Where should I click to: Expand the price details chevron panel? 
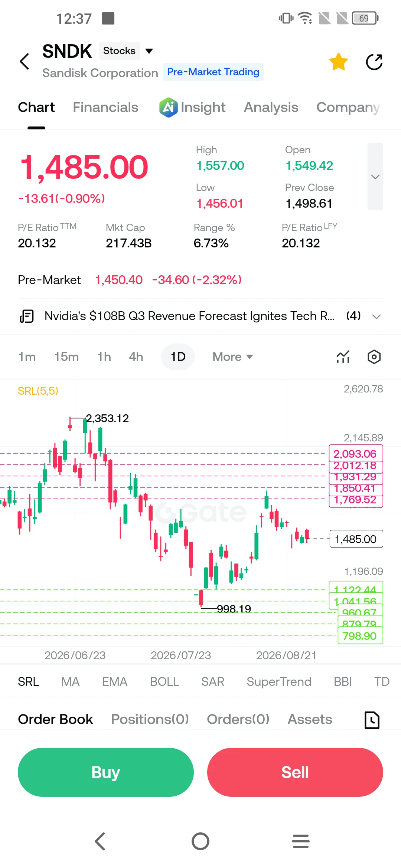375,177
